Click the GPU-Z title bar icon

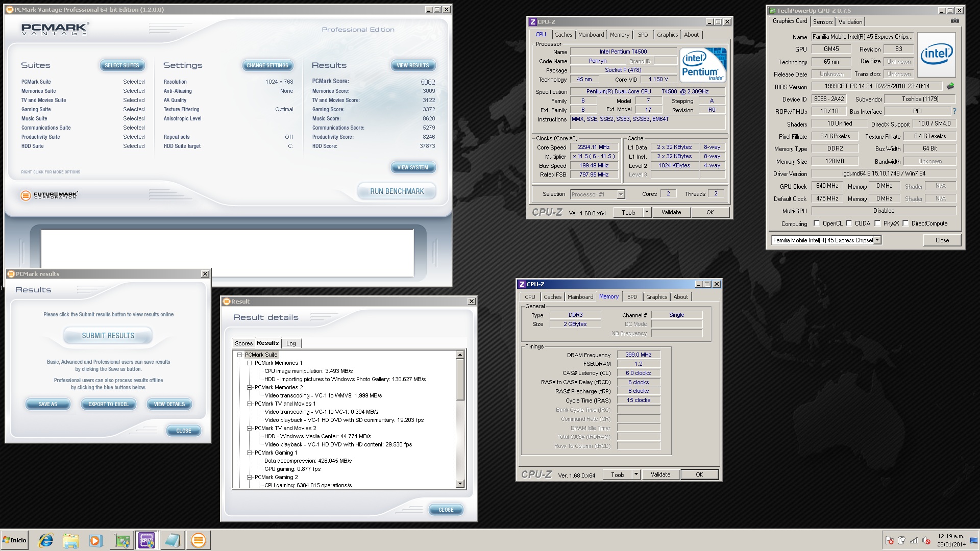[773, 11]
